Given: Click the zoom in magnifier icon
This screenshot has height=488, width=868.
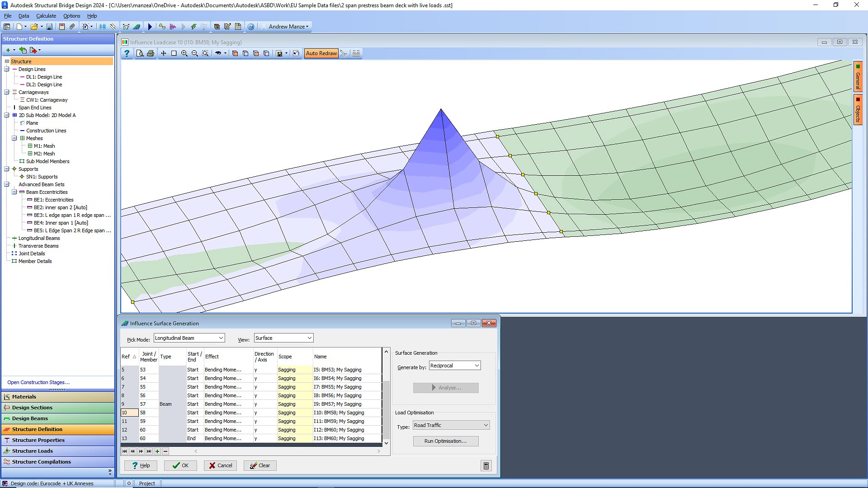Looking at the screenshot, I should coord(184,53).
